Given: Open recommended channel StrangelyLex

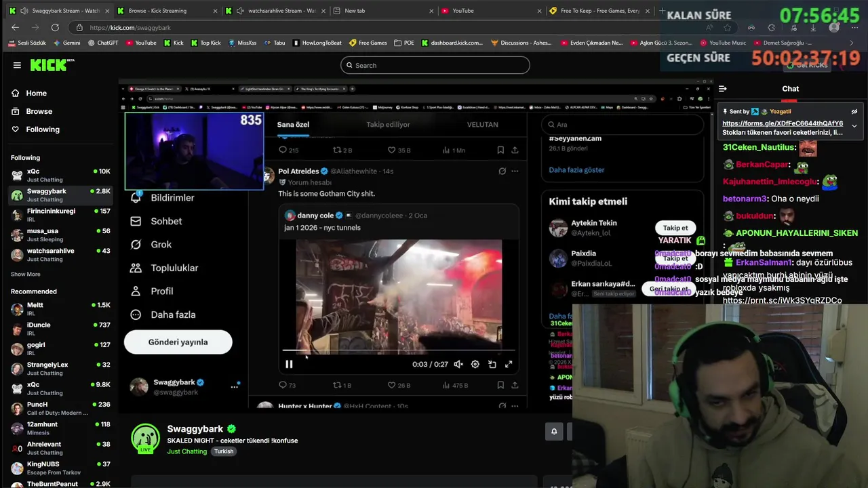Looking at the screenshot, I should (x=60, y=368).
